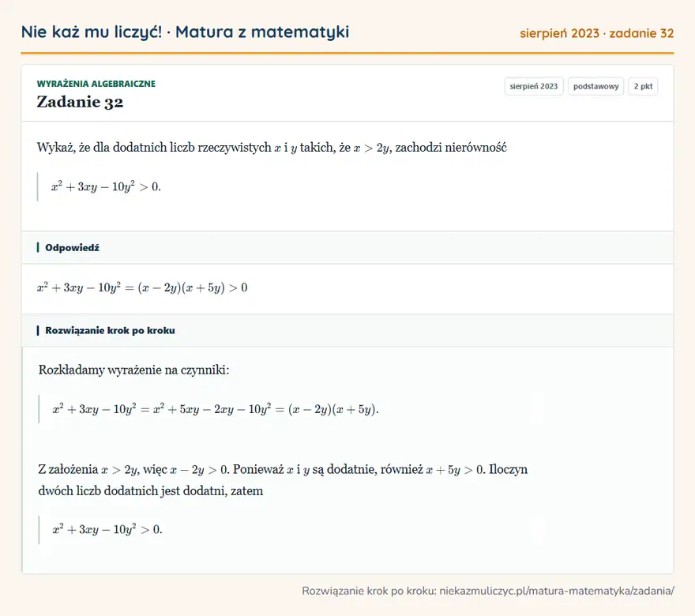Click the answer formula with factored form (x−2y)(x+5y) > 0
The width and height of the screenshot is (695, 616).
pos(142,287)
